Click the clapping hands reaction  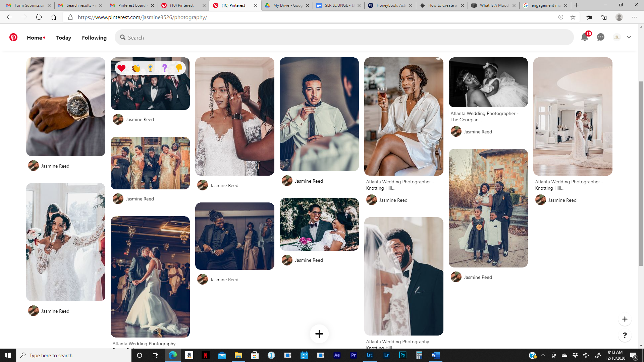tap(136, 68)
